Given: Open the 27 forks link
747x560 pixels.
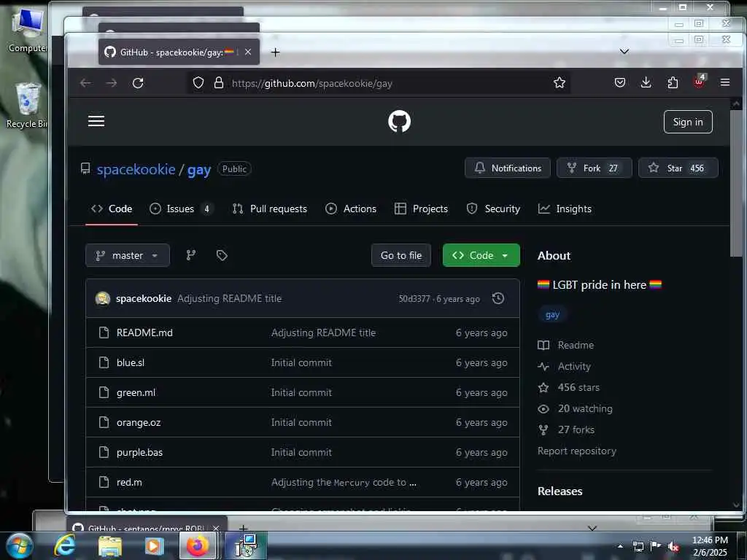Looking at the screenshot, I should pos(566,429).
